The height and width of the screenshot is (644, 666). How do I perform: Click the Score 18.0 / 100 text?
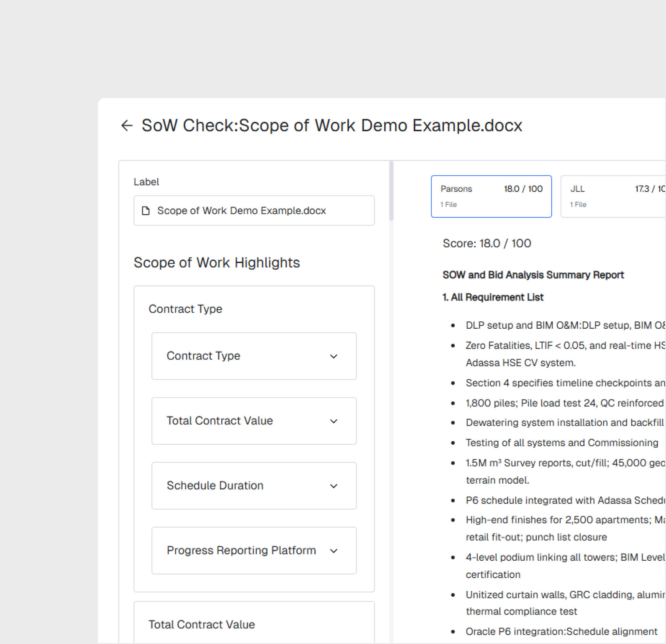486,243
